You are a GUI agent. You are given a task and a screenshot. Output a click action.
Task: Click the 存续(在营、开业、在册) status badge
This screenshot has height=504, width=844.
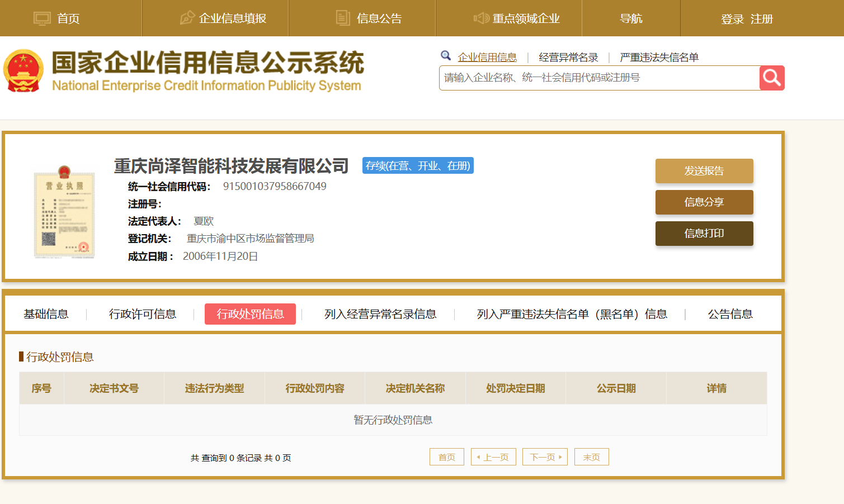[x=418, y=165]
